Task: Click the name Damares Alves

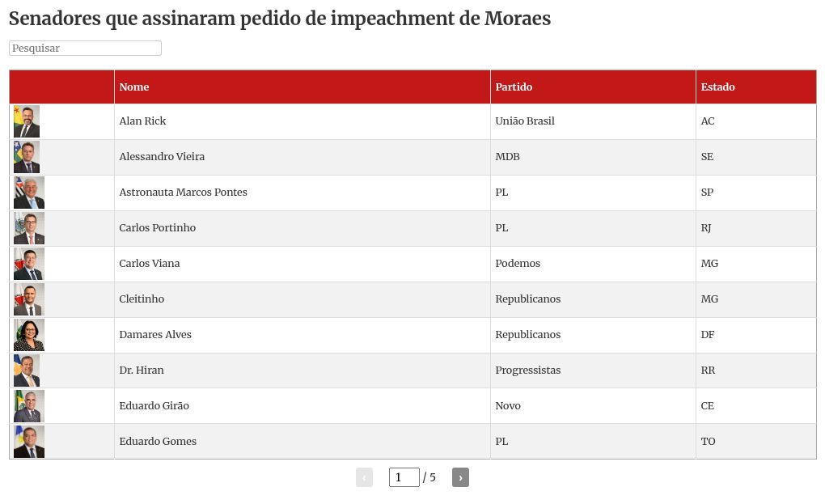Action: pos(155,335)
